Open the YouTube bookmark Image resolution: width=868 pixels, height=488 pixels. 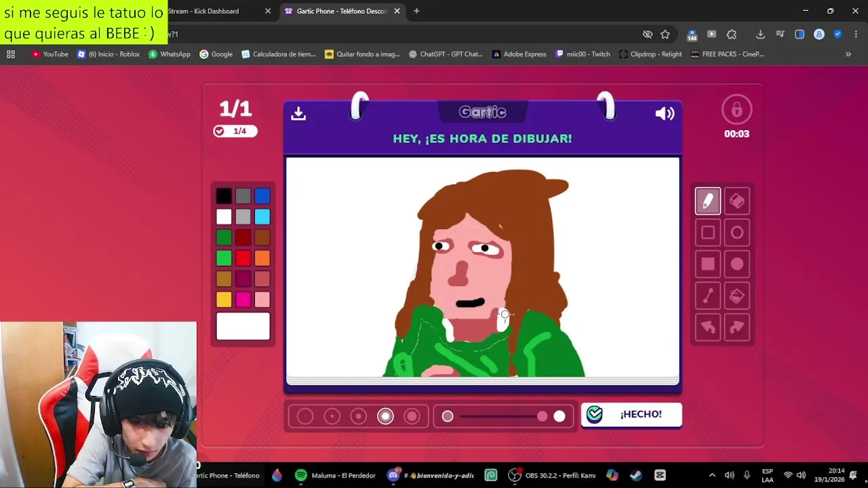click(x=50, y=54)
